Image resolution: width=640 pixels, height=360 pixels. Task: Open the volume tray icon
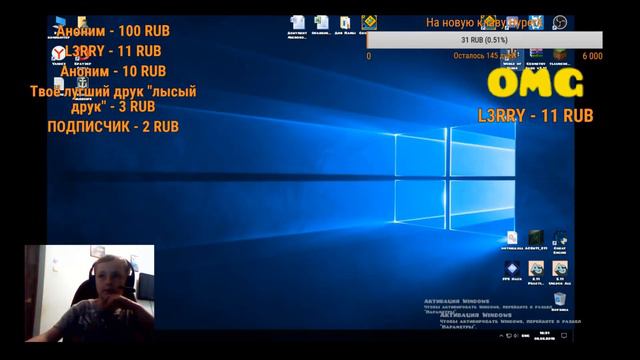coord(516,336)
